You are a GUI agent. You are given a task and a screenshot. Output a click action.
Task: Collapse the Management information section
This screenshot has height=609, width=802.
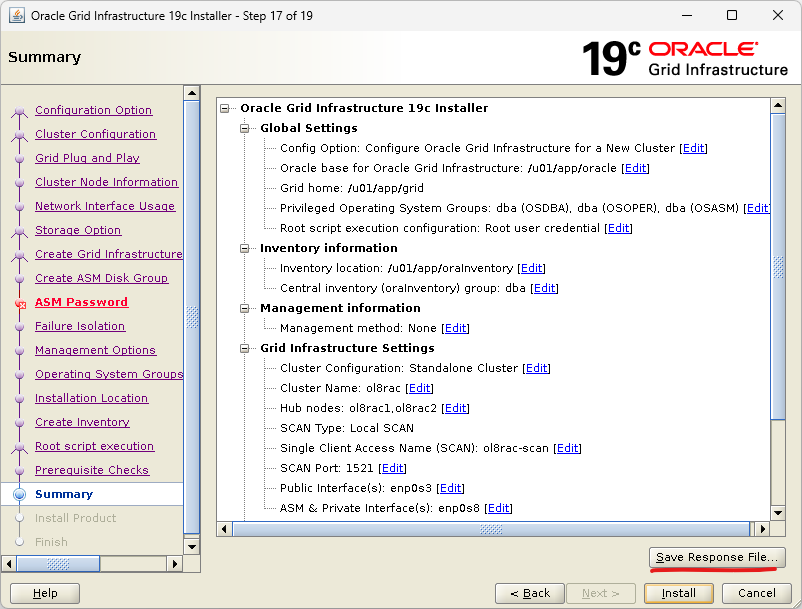coord(244,308)
